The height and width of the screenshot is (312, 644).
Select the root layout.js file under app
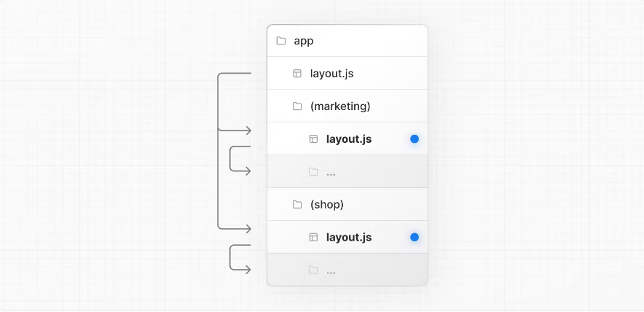coord(331,74)
